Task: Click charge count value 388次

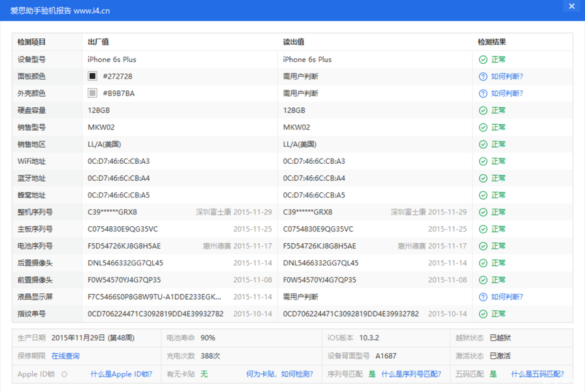Action: pyautogui.click(x=211, y=356)
